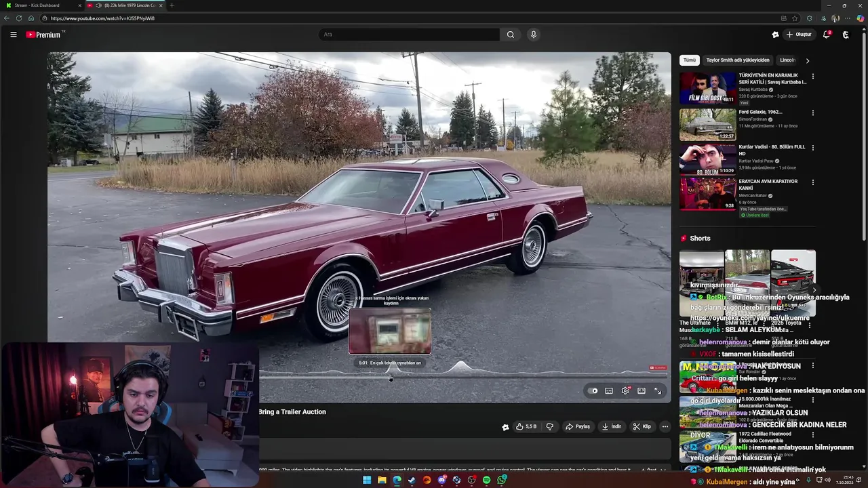The width and height of the screenshot is (868, 488).
Task: Open options menu for Kurtlar Vadisi video
Action: point(812,147)
